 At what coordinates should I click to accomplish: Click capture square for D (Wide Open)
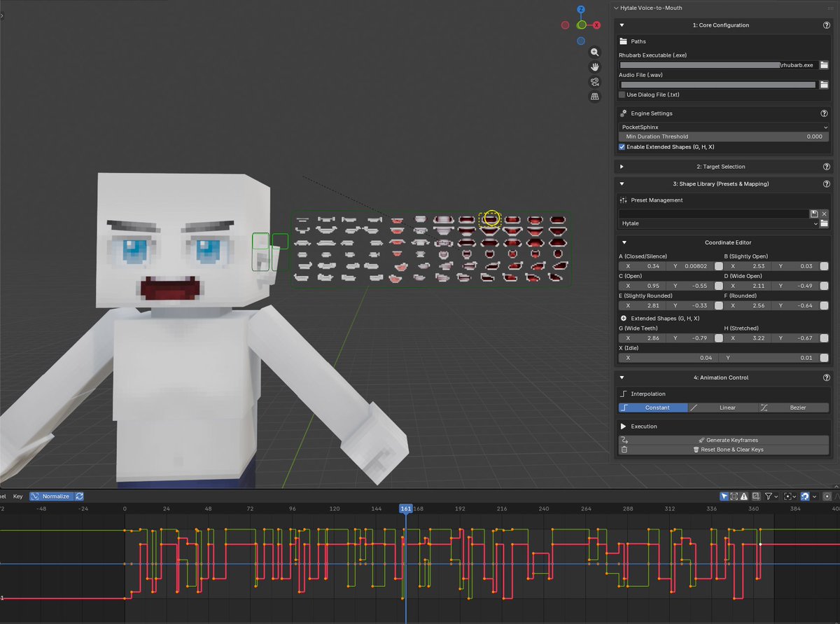coord(824,286)
